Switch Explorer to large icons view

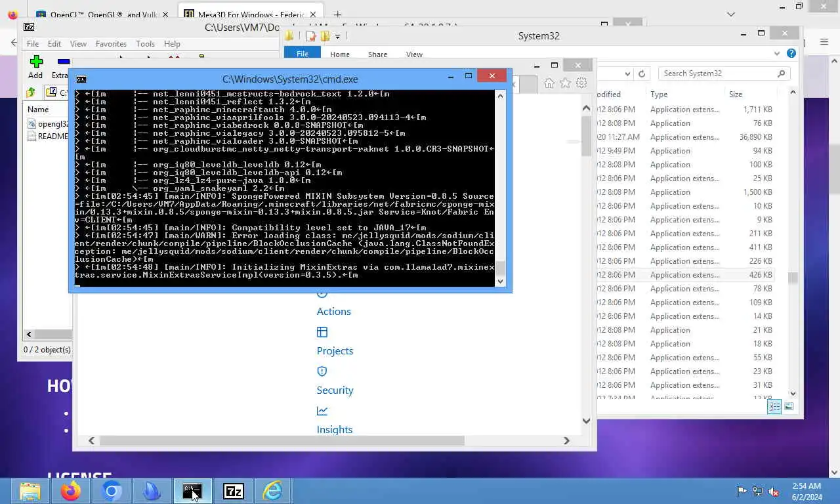click(x=789, y=407)
